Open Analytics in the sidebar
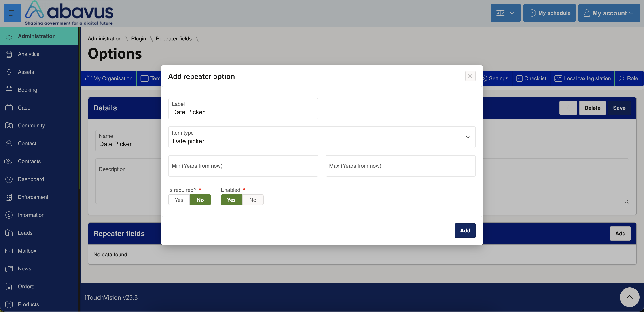Viewport: 644px width, 312px height. click(39, 54)
